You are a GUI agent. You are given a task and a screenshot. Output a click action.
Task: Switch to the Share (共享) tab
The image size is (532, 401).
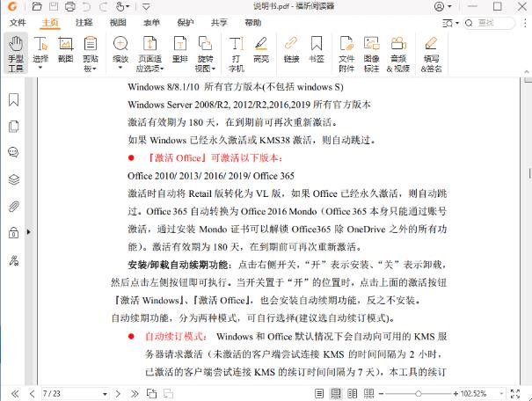219,23
